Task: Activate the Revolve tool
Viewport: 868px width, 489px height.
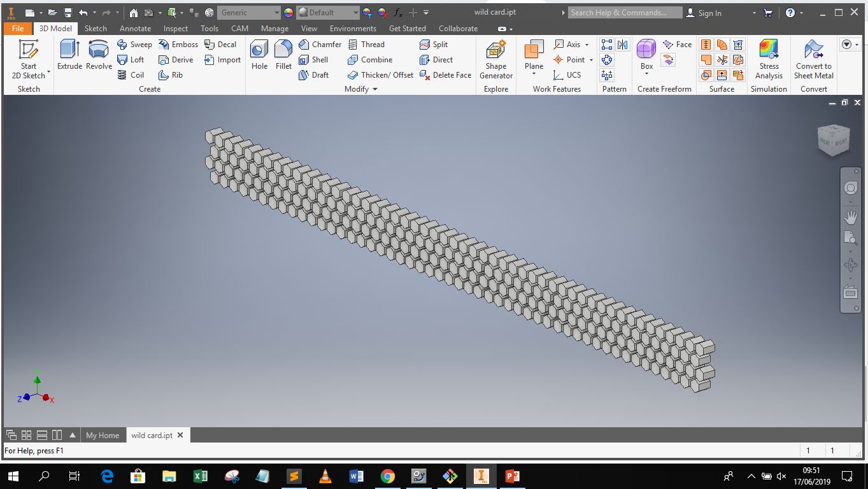Action: coord(99,55)
